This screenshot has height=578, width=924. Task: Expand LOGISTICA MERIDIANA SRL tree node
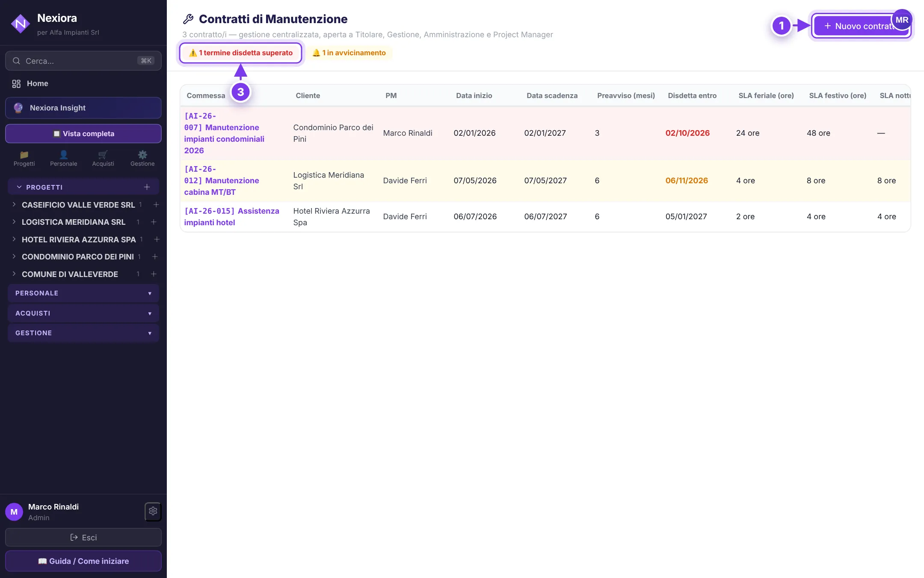(x=14, y=222)
